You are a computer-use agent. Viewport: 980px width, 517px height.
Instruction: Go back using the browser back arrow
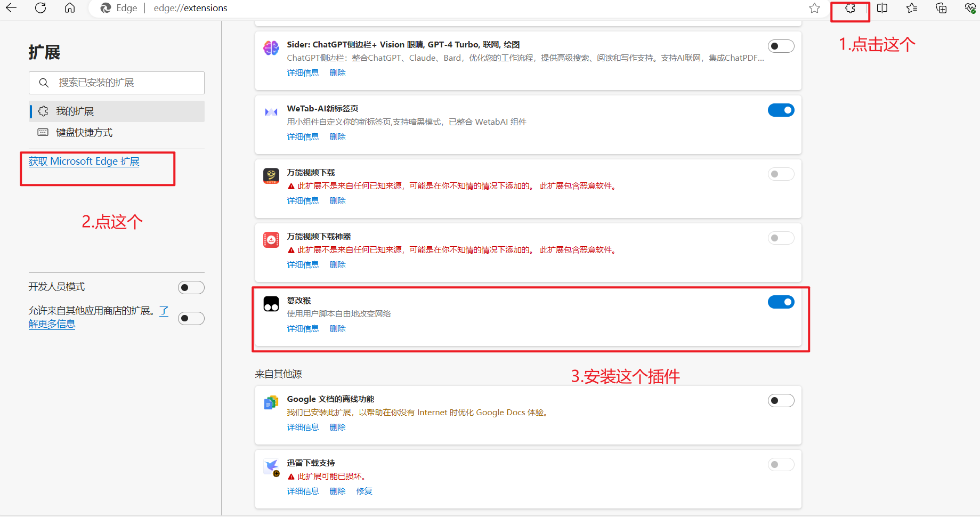tap(11, 8)
